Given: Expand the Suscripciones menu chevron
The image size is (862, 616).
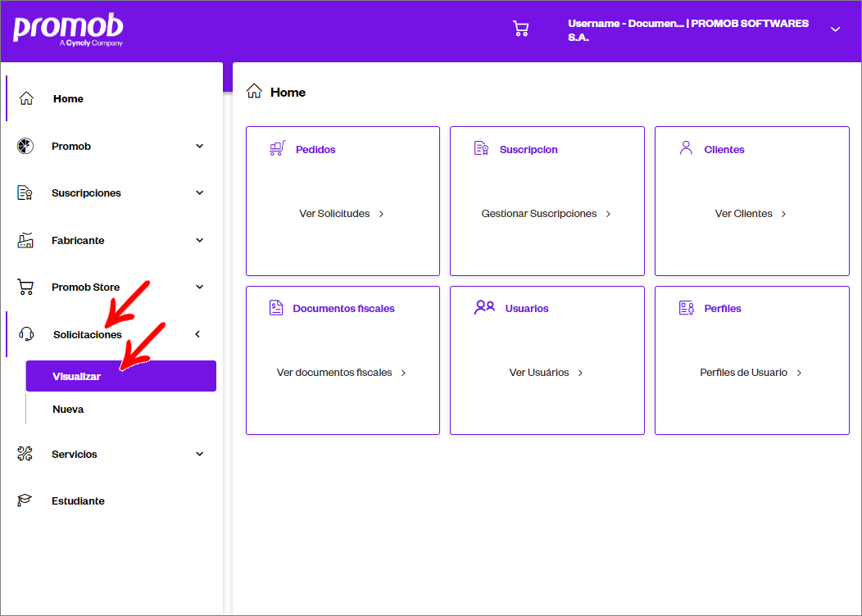Looking at the screenshot, I should (x=200, y=192).
